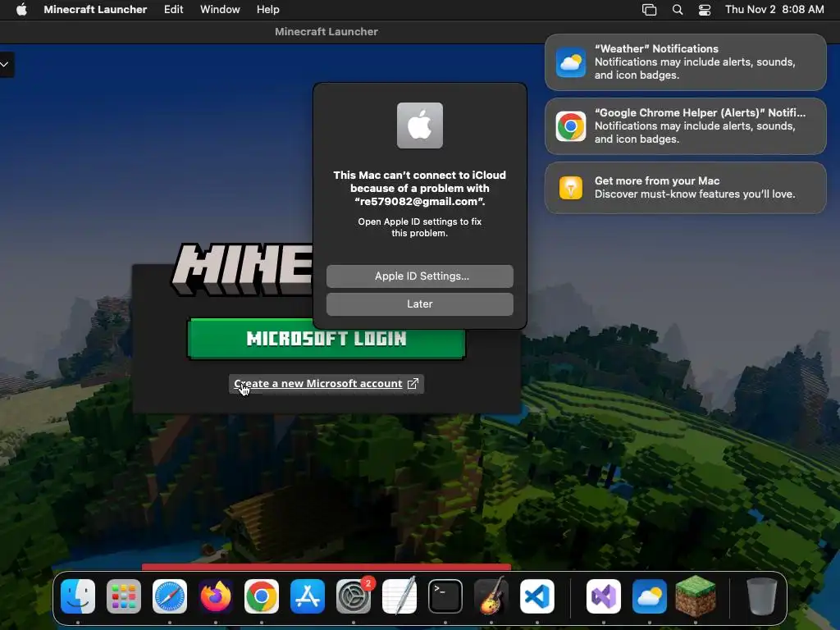Click the Tips lightbulb notification icon
840x630 pixels.
pos(571,188)
